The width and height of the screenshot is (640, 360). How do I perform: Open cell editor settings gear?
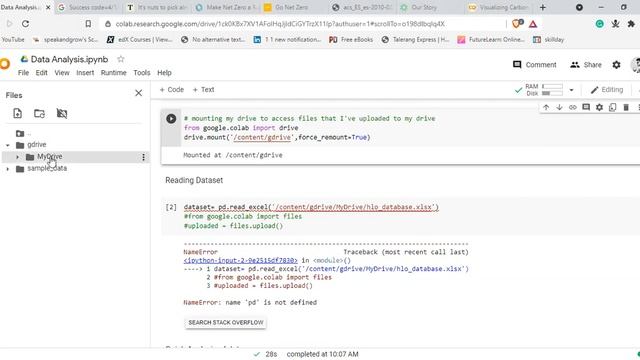(599, 107)
